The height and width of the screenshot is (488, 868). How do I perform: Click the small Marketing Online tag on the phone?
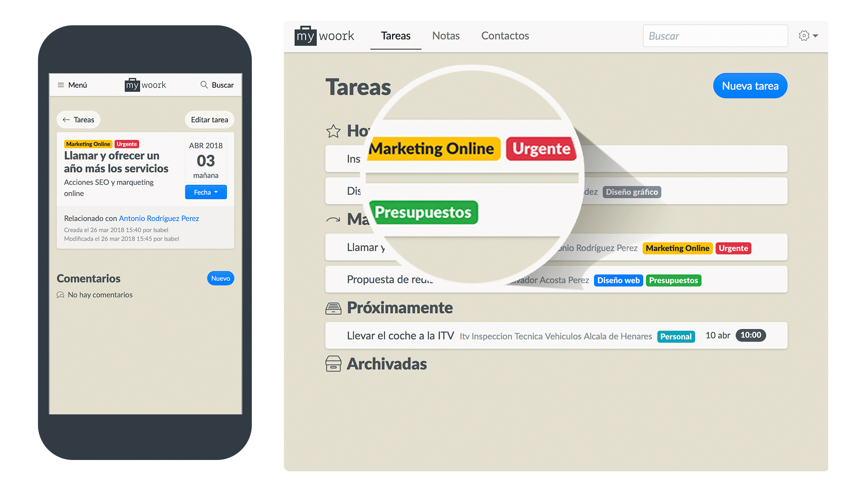(x=88, y=144)
